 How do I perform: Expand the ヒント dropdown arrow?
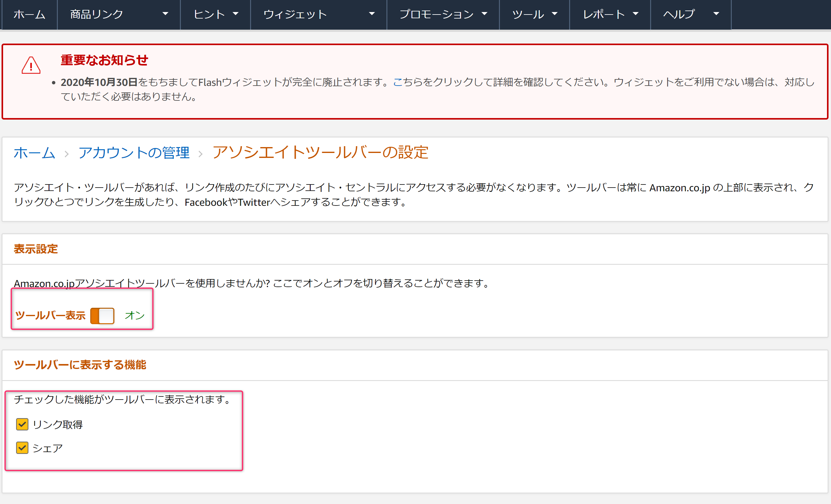click(x=236, y=14)
